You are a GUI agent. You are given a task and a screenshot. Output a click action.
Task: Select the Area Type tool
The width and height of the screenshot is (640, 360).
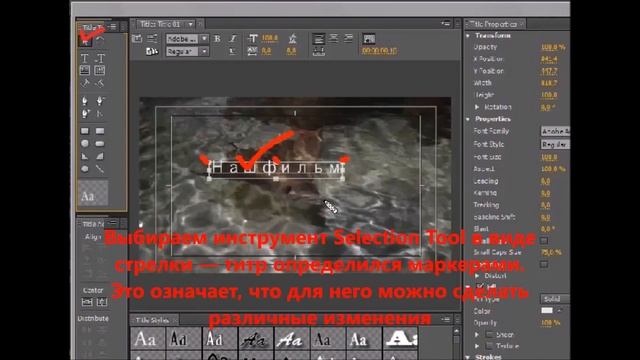tap(84, 71)
